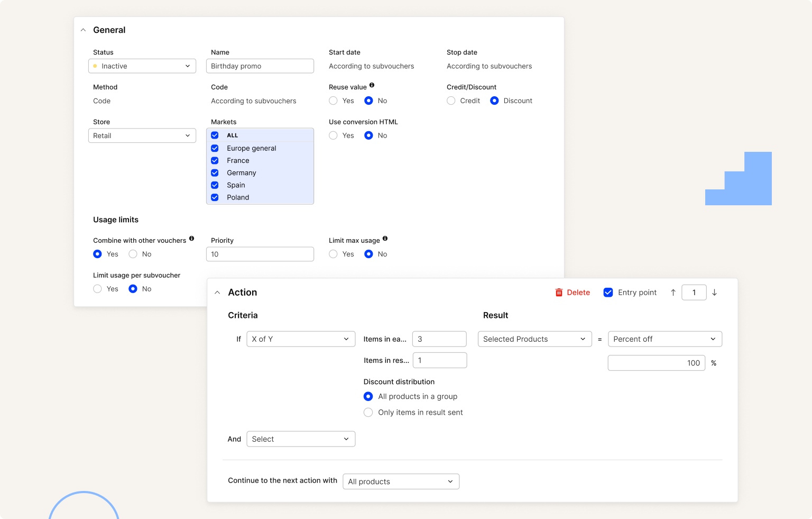
Task: Click info icon next to Reuse value
Action: pos(372,85)
